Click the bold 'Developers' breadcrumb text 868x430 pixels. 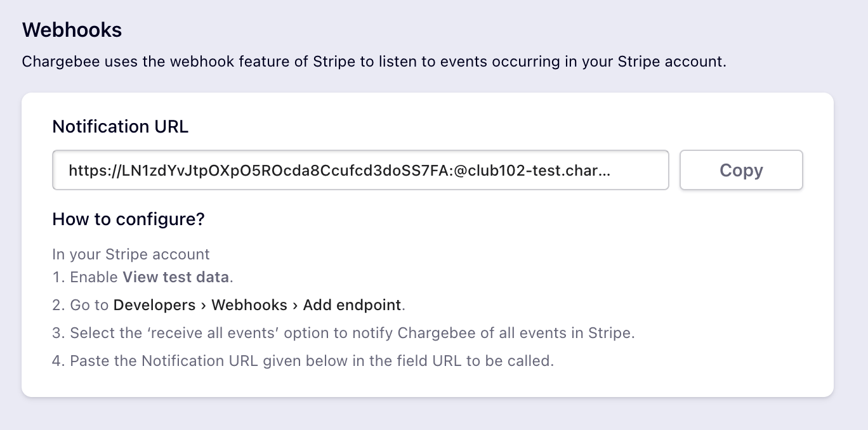(154, 305)
